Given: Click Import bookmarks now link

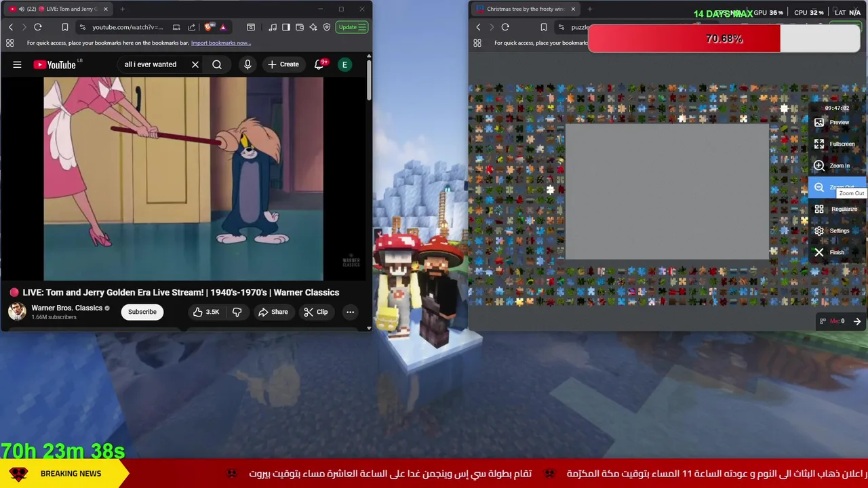Looking at the screenshot, I should pos(221,43).
